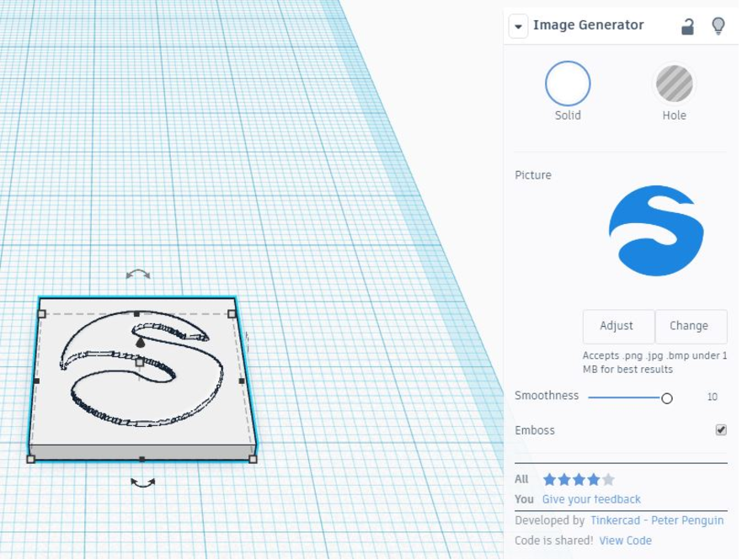Click the lightbulb hide shape icon
This screenshot has width=742, height=560.
pyautogui.click(x=718, y=26)
